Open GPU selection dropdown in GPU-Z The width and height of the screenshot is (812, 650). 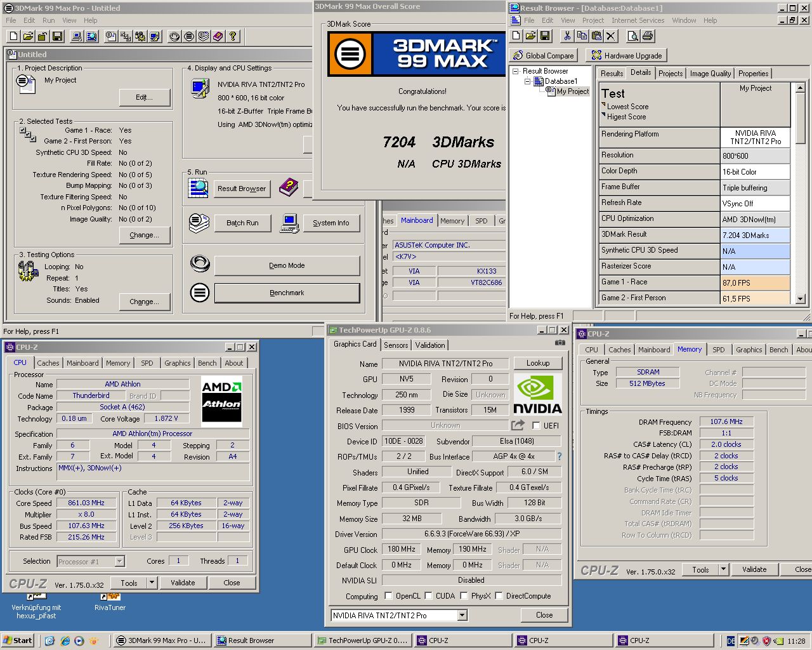coord(462,615)
